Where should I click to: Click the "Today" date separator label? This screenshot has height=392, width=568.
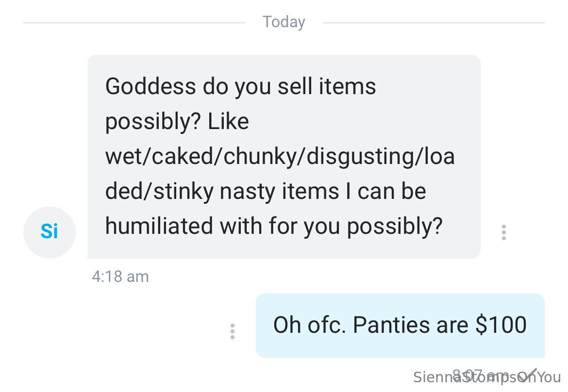tap(284, 22)
